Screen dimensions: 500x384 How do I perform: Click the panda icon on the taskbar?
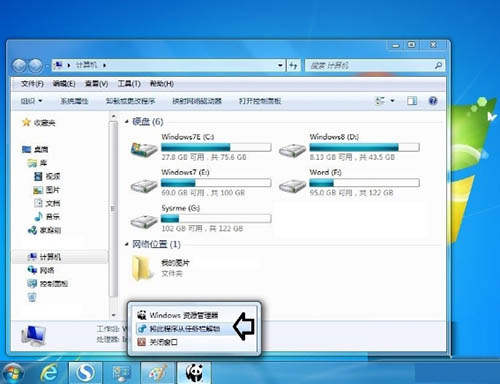coord(194,373)
